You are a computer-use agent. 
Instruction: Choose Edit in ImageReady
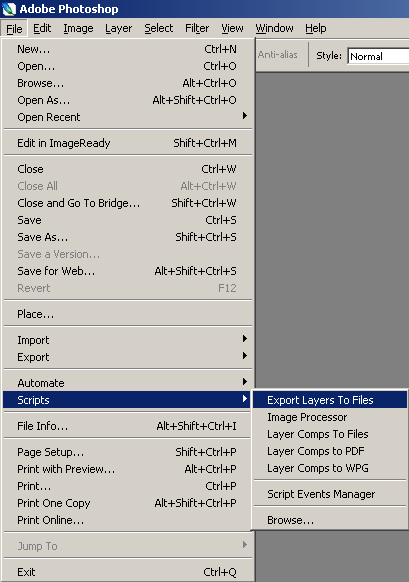(x=127, y=143)
